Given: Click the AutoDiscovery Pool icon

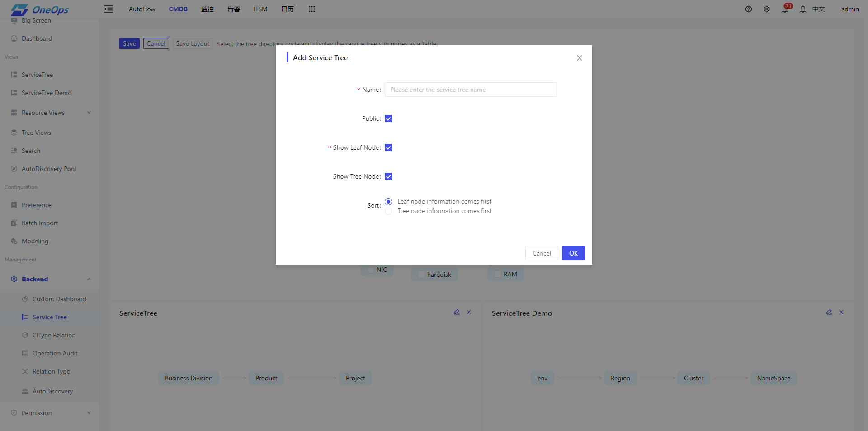Looking at the screenshot, I should [x=14, y=169].
